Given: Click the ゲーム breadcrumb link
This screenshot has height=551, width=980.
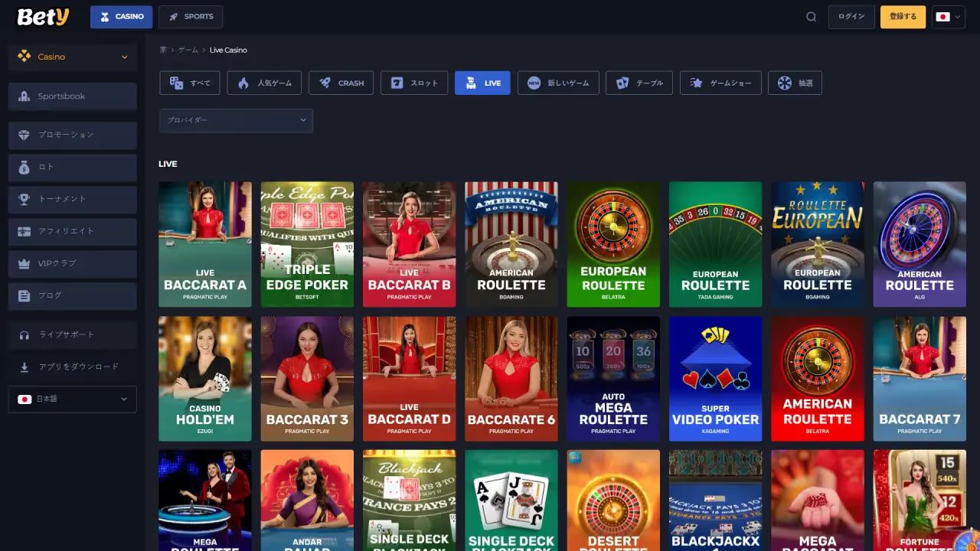Looking at the screenshot, I should coord(188,50).
